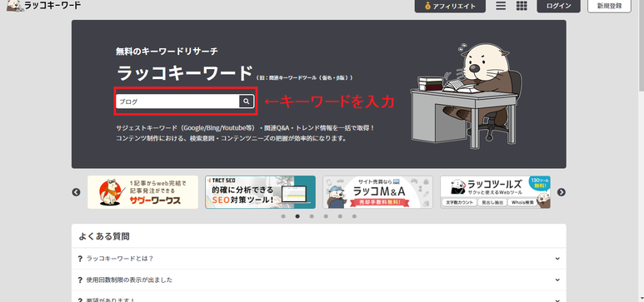The width and height of the screenshot is (644, 302).
Task: Select the fourth carousel dot
Action: (x=326, y=216)
